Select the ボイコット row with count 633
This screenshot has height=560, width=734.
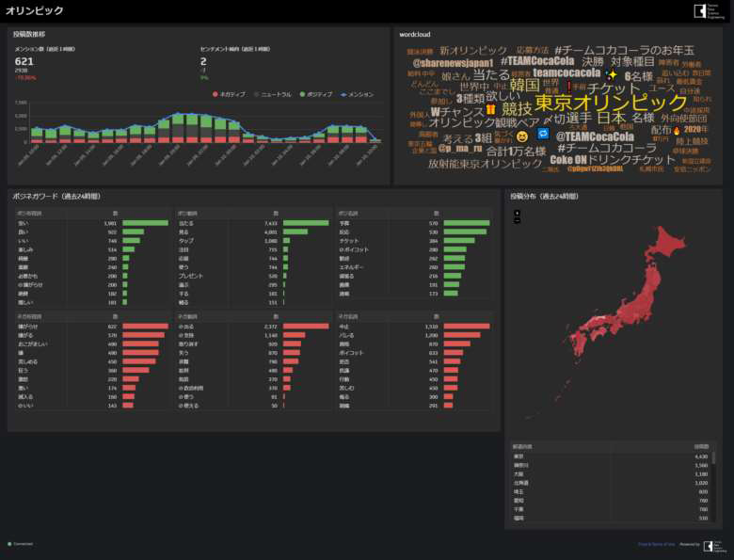[x=414, y=353]
